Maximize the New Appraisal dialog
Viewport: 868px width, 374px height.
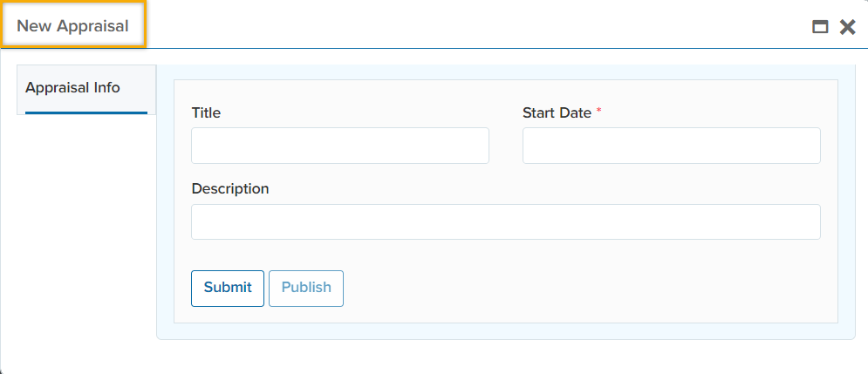pyautogui.click(x=820, y=27)
